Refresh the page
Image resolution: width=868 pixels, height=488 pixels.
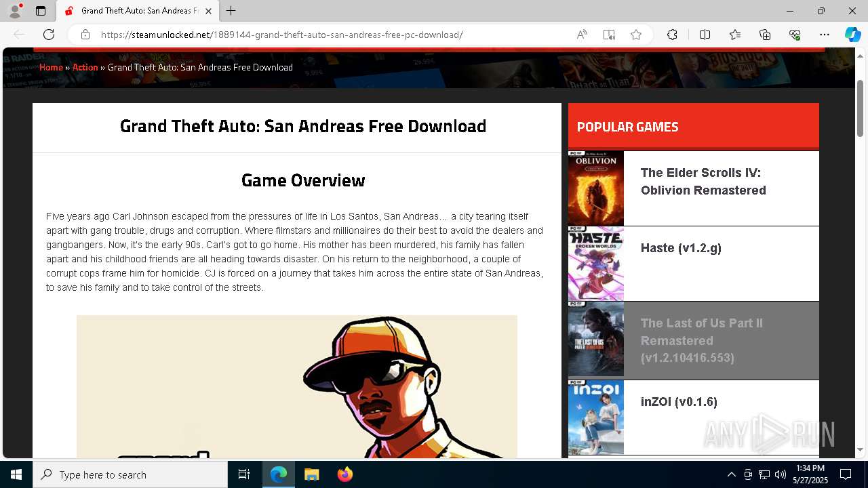pos(49,35)
